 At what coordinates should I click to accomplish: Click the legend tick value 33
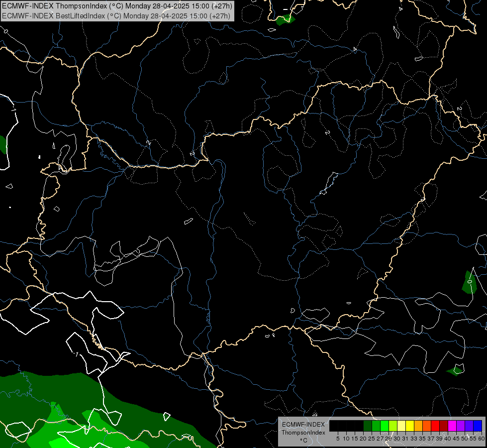pyautogui.click(x=414, y=439)
